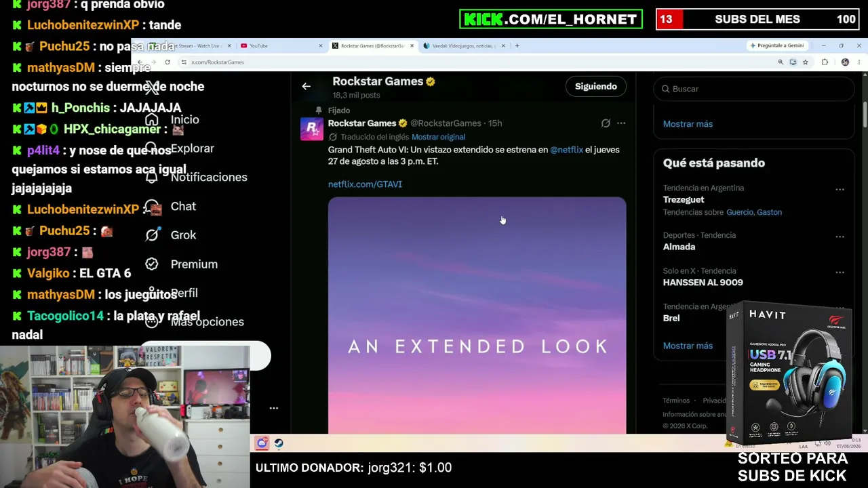This screenshot has height=488, width=868.
Task: Open the browser extensions puzzle icon
Action: [825, 62]
